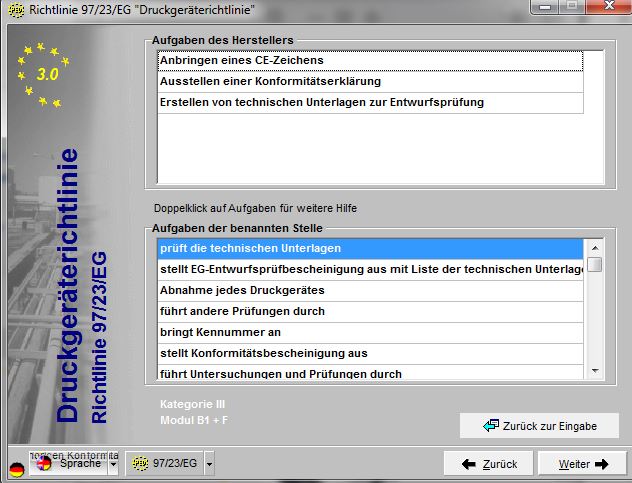The width and height of the screenshot is (632, 483).
Task: Click the EU stars 3.0 logo
Action: (x=43, y=74)
